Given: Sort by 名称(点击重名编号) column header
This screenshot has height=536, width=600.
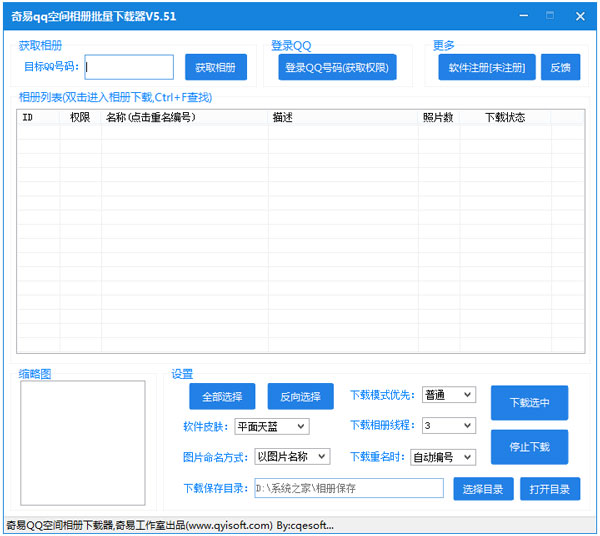Looking at the screenshot, I should tap(184, 117).
